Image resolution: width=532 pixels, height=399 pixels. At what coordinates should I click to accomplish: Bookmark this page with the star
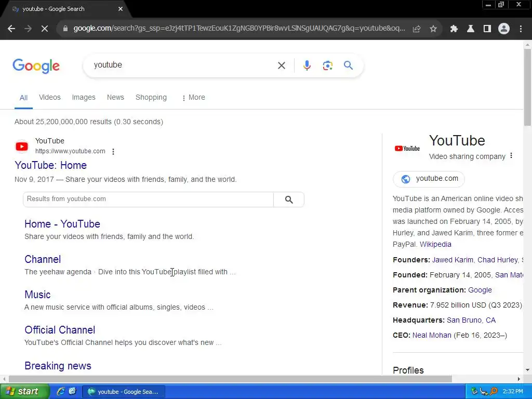point(433,29)
